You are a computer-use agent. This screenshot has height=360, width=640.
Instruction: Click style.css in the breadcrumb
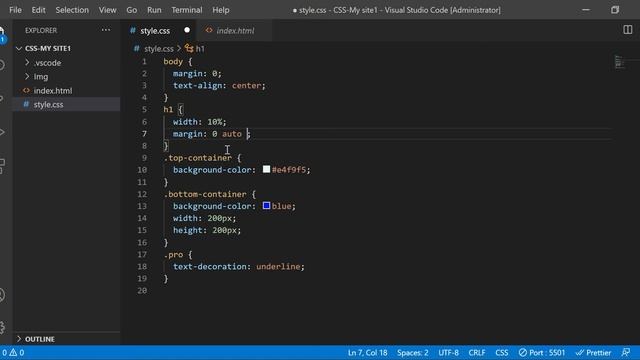pyautogui.click(x=159, y=49)
